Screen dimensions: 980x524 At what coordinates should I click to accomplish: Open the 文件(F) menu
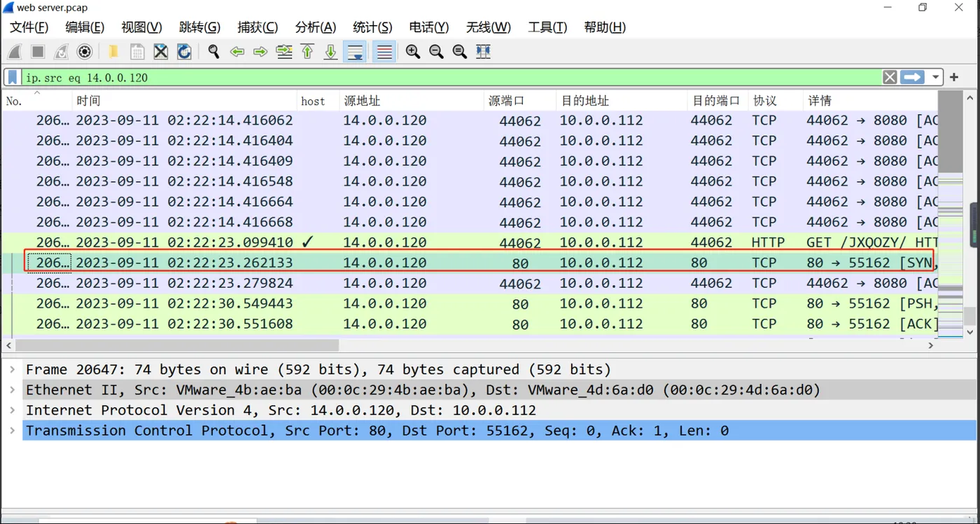tap(29, 27)
